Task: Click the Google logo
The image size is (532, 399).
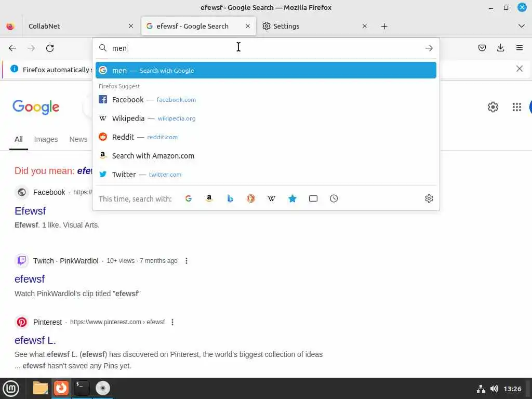Action: click(36, 107)
